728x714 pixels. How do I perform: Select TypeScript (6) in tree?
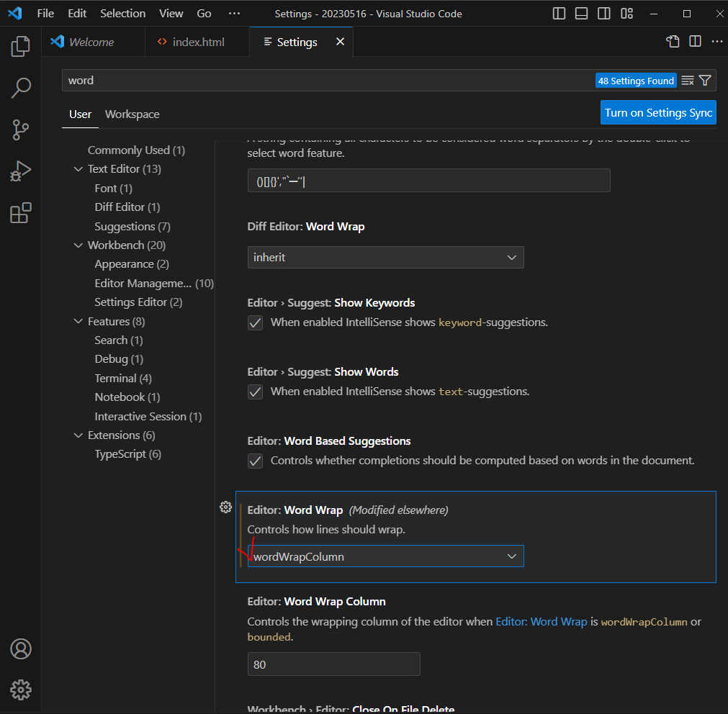tap(127, 454)
